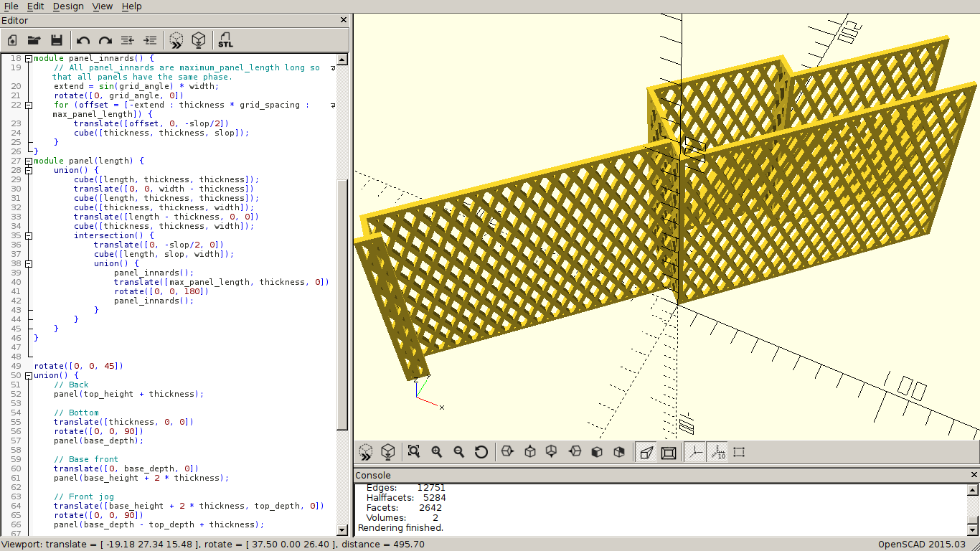
Task: Collapse the intersection block at line 34
Action: [x=28, y=235]
